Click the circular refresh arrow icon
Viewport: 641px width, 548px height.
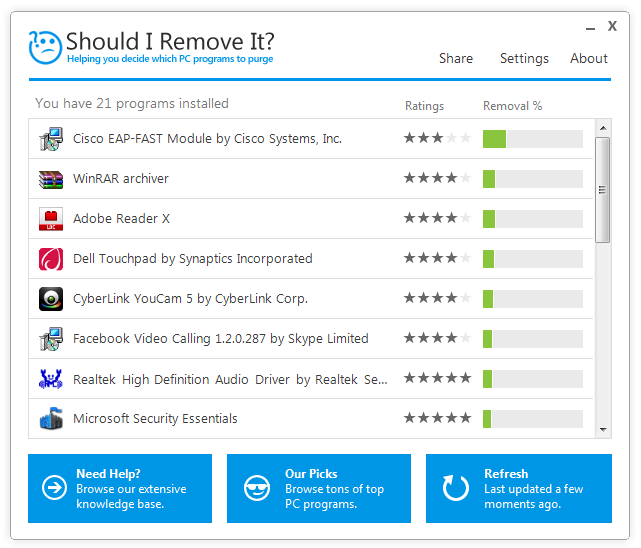click(455, 488)
